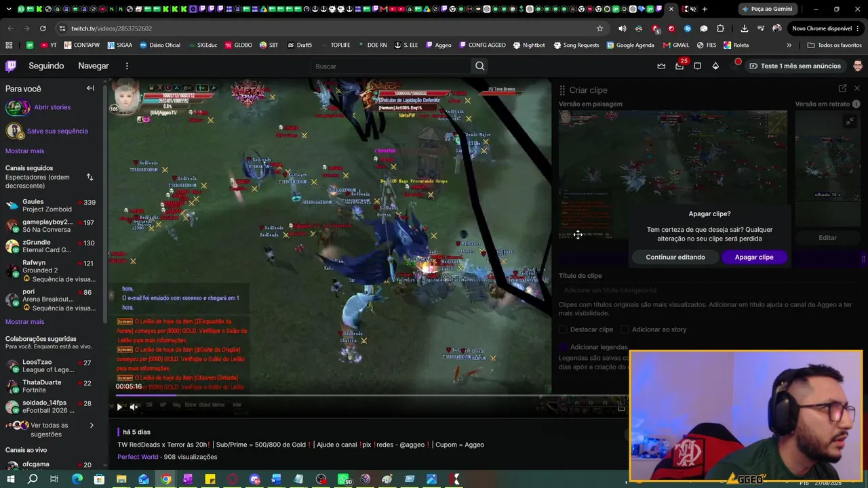
Task: Pop out the Criar clipe panel
Action: [842, 88]
